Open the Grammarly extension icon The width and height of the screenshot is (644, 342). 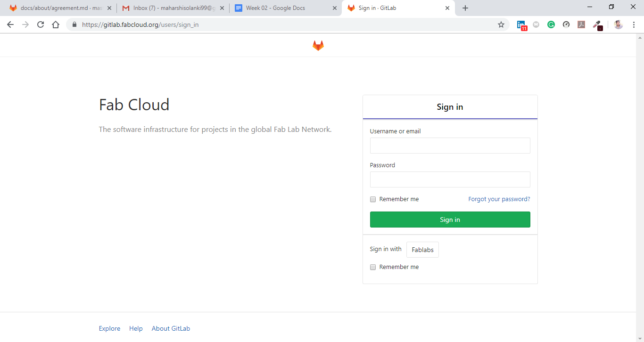(x=551, y=24)
